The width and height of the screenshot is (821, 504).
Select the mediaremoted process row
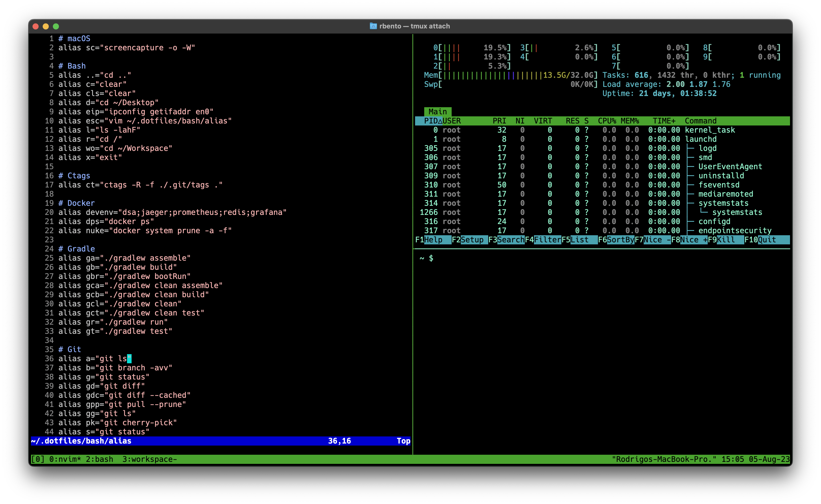602,194
